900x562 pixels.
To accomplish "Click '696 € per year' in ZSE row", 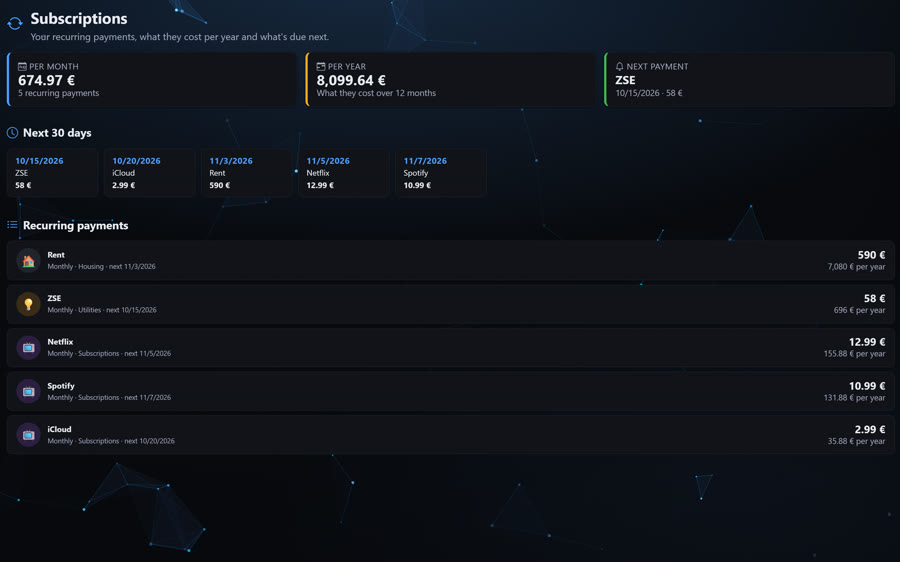I will tap(859, 311).
